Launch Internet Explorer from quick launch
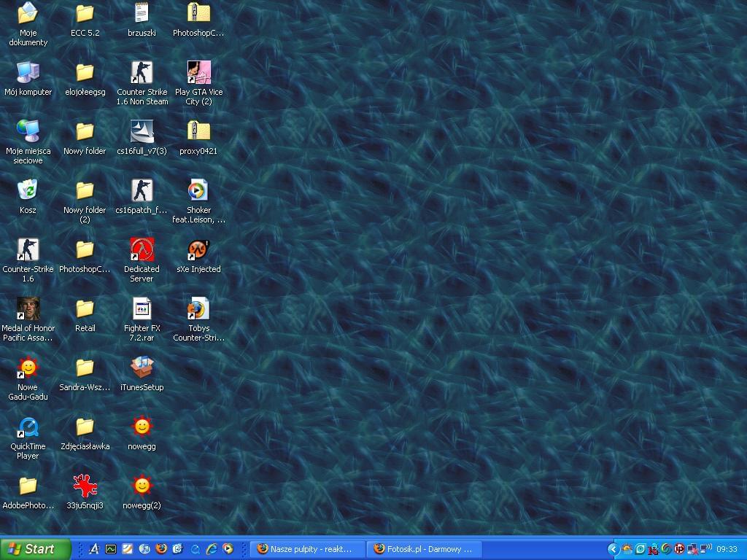This screenshot has width=747, height=560. tap(212, 549)
